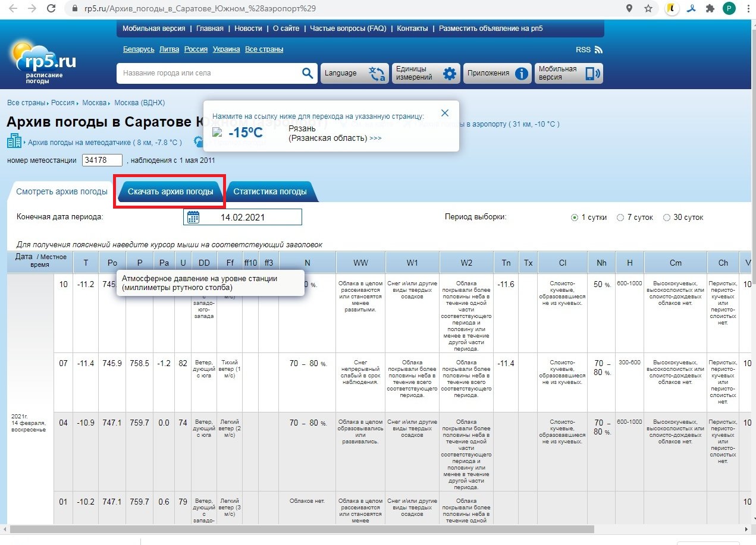Close the Рязань popup with X

[x=444, y=113]
